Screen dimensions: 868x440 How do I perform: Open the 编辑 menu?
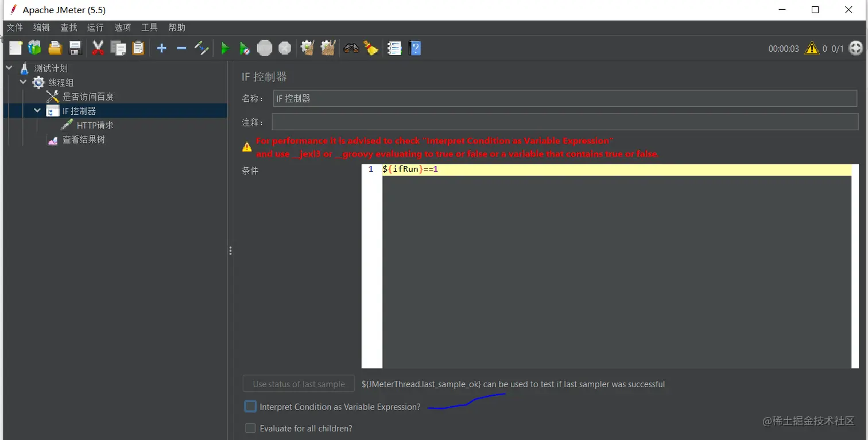pos(42,28)
